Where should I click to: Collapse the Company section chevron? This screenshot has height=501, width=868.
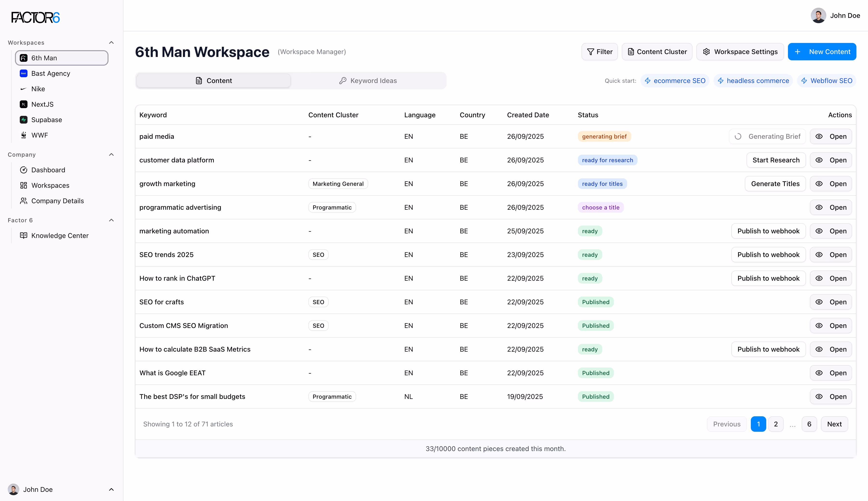click(x=111, y=154)
